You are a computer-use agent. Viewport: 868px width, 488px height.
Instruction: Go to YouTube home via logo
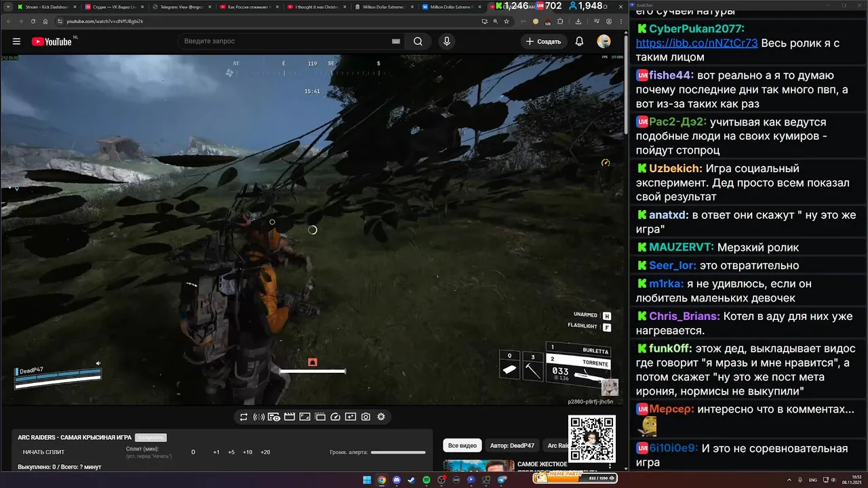coord(52,41)
